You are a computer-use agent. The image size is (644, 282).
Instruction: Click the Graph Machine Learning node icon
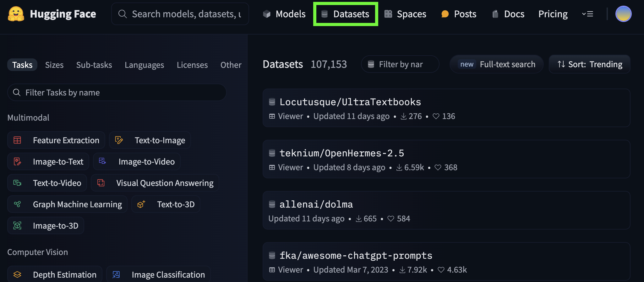click(x=17, y=204)
